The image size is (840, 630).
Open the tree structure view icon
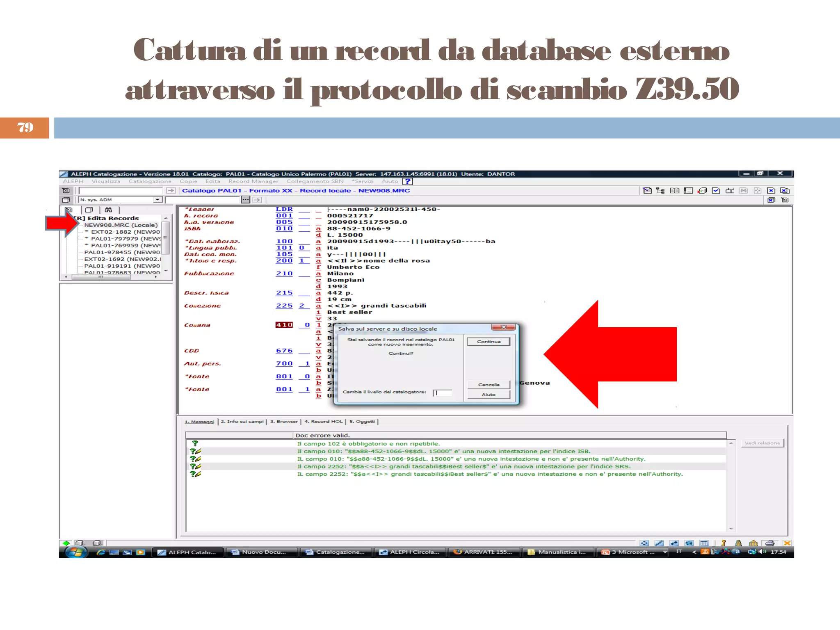pyautogui.click(x=660, y=190)
